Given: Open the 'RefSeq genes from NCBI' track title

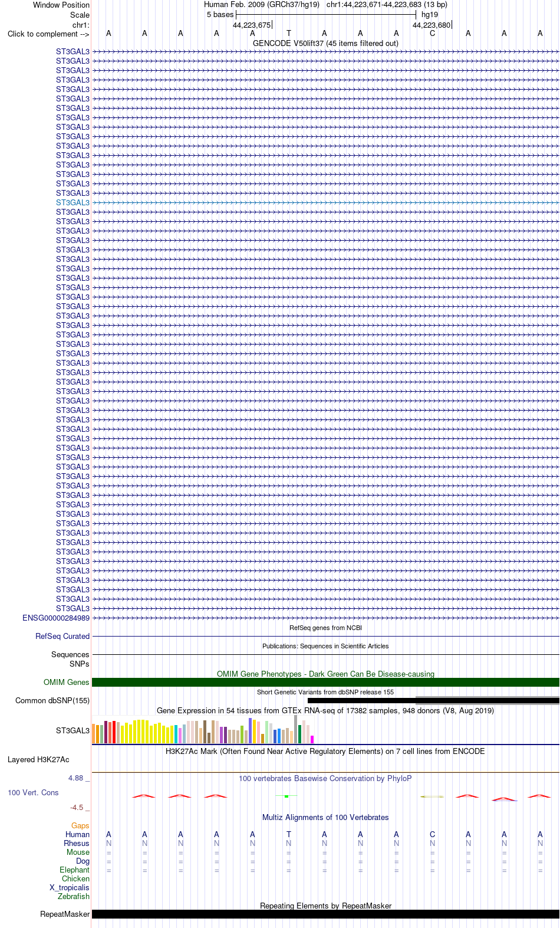Looking at the screenshot, I should (x=325, y=628).
